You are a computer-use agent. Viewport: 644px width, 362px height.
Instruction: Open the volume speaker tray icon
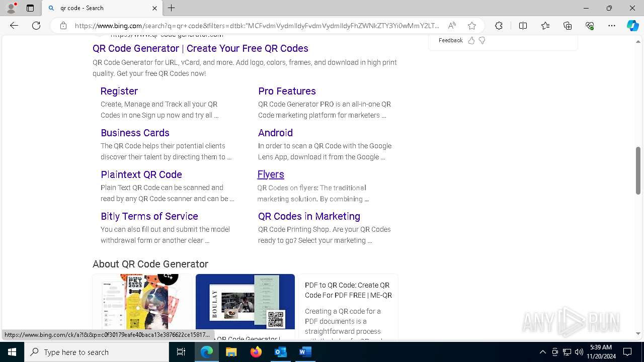pos(579,352)
